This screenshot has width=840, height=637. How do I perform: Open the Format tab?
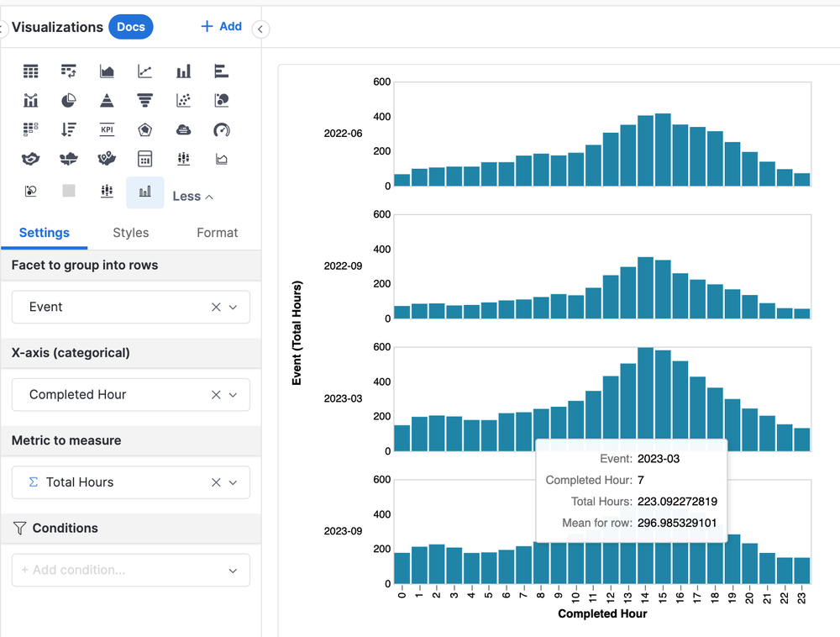(217, 233)
